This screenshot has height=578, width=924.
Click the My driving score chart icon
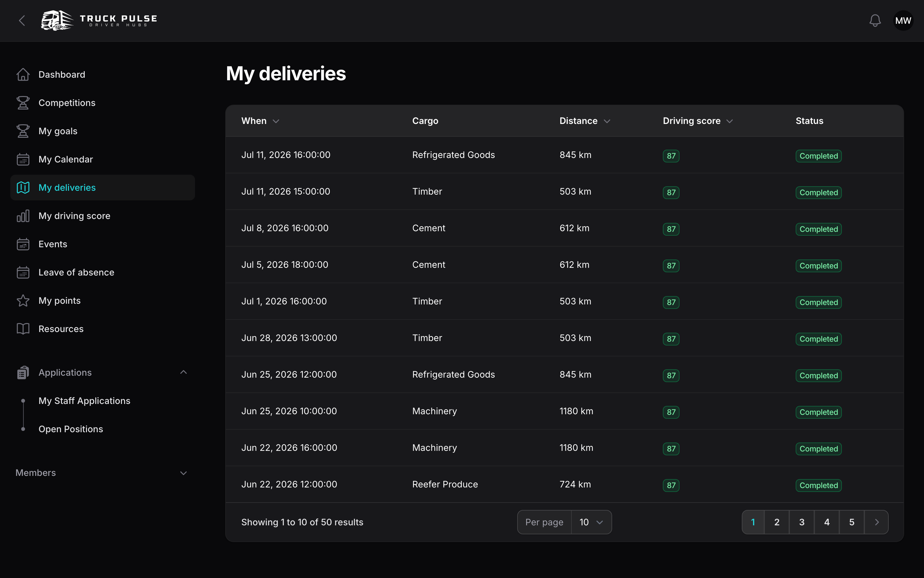click(x=23, y=216)
